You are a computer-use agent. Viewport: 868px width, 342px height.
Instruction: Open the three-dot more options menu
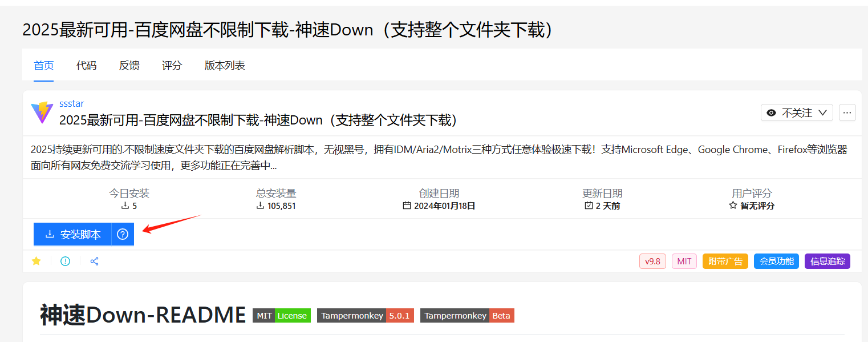point(847,112)
